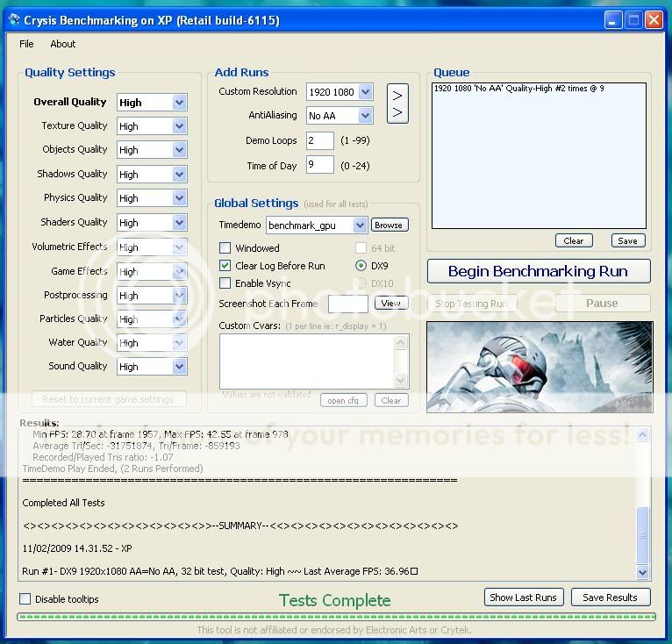This screenshot has height=644, width=672.
Task: Expand the Physics Quality dropdown
Action: click(x=180, y=197)
